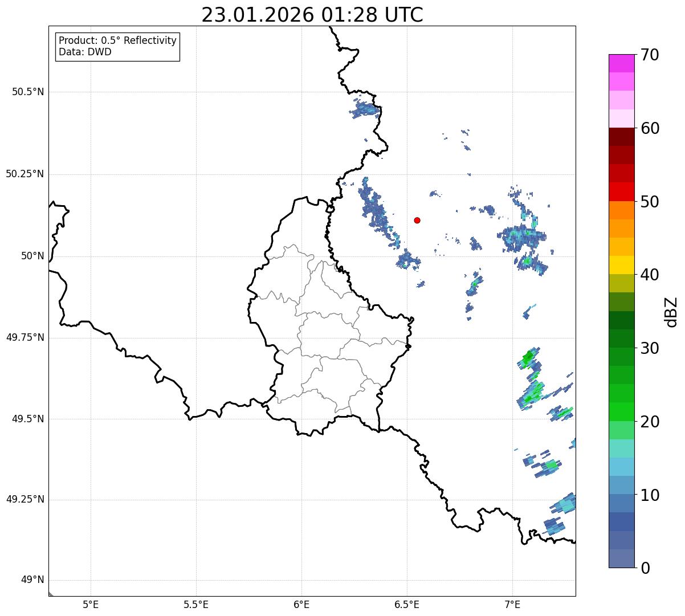The width and height of the screenshot is (685, 616).
Task: Click the dBZ colorbar axis label
Action: tap(672, 312)
